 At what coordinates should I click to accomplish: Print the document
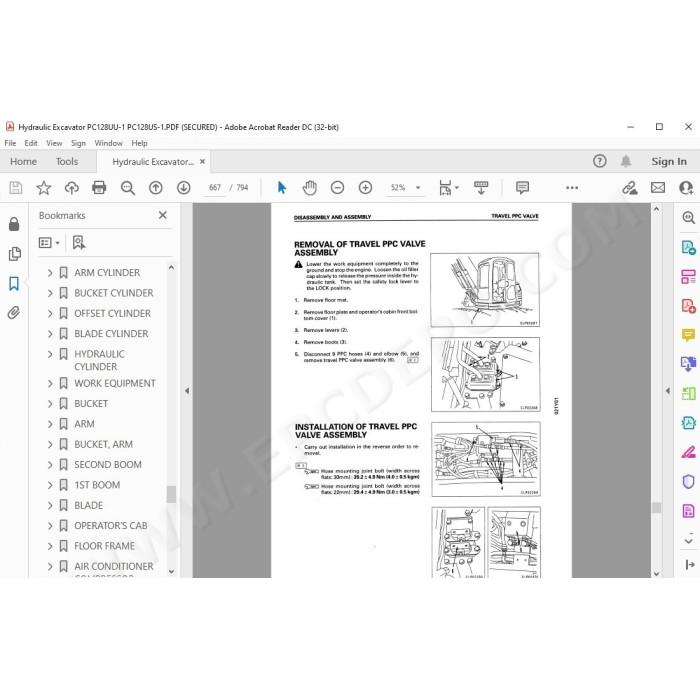pyautogui.click(x=99, y=188)
